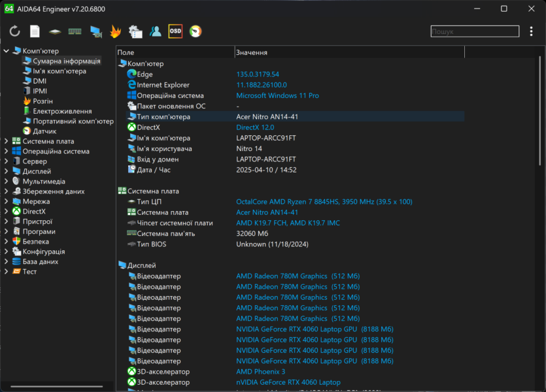Click the Internet Explorer icon in list
Image resolution: width=546 pixels, height=392 pixels.
coord(131,84)
